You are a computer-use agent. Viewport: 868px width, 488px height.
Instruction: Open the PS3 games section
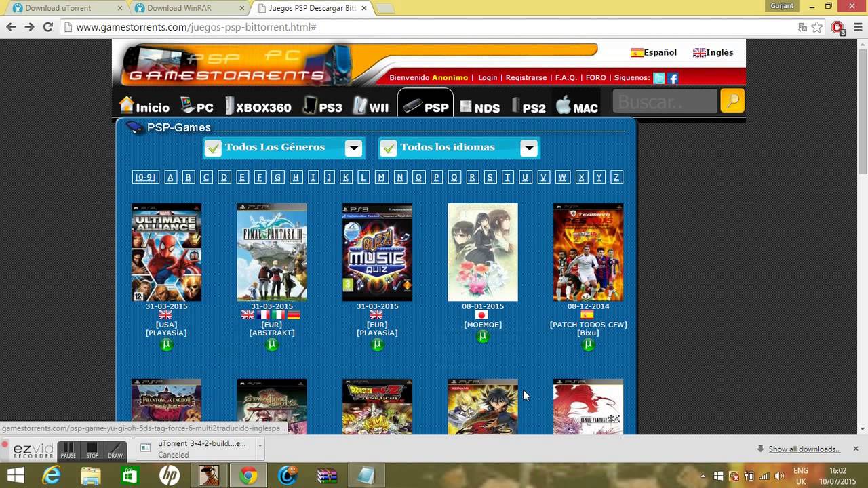click(x=323, y=106)
